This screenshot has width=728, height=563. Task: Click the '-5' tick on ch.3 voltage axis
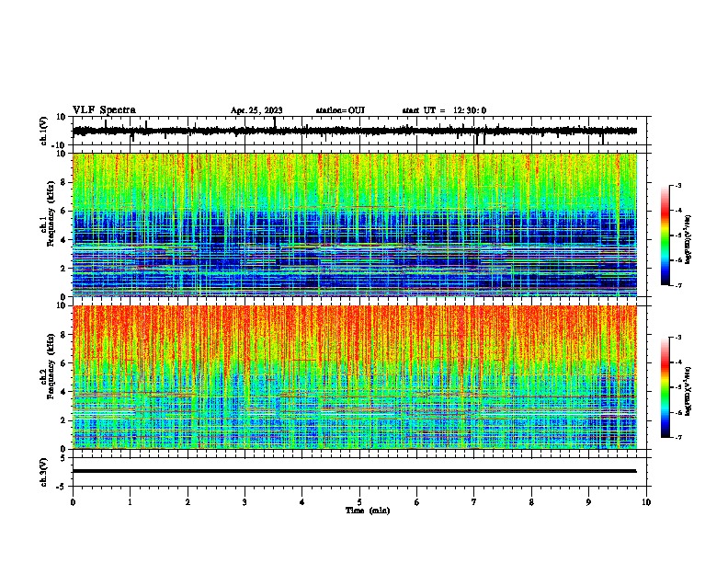(x=63, y=487)
